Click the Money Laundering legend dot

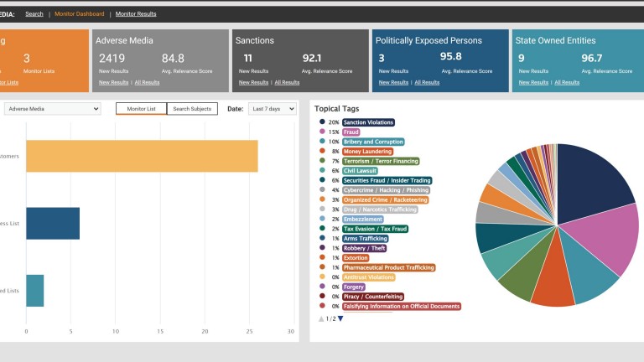click(x=322, y=152)
